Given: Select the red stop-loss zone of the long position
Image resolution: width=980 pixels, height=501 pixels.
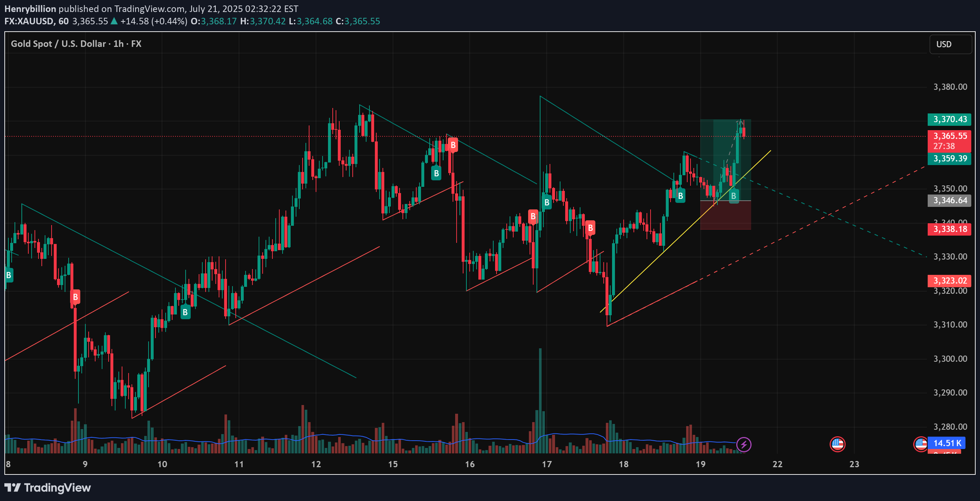Looking at the screenshot, I should click(x=725, y=215).
